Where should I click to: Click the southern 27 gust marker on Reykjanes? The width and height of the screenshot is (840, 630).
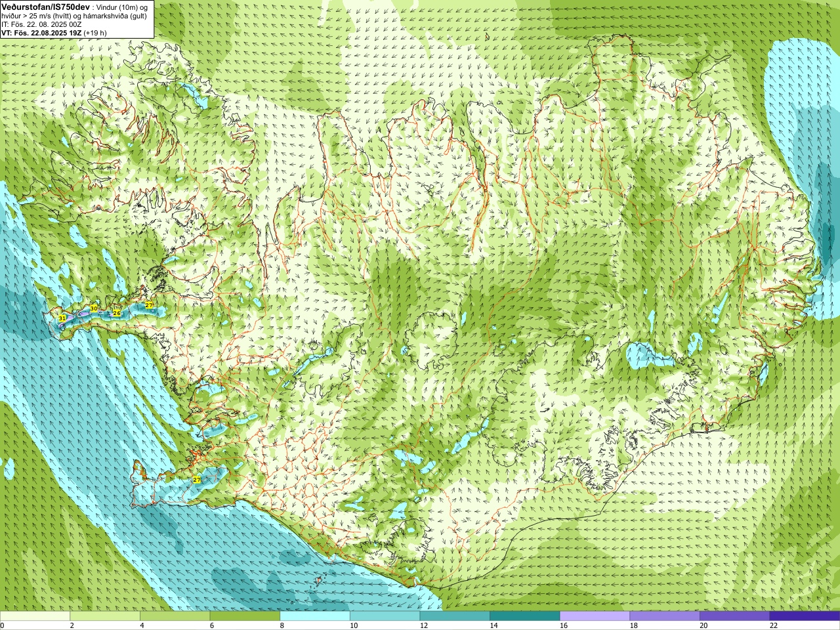pos(197,480)
